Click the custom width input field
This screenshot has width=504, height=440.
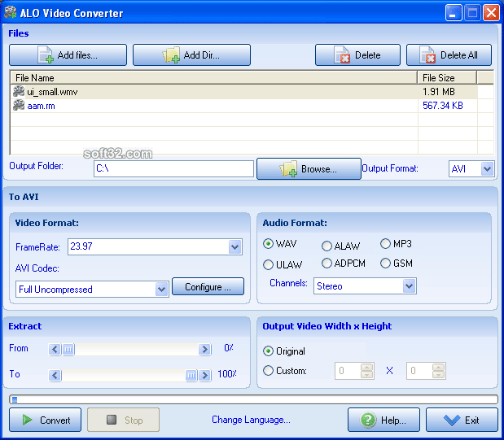coord(348,371)
